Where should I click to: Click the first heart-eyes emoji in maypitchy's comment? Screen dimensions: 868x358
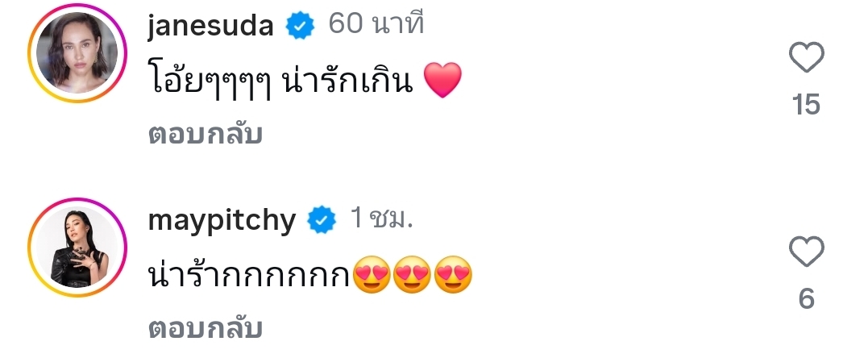point(370,277)
